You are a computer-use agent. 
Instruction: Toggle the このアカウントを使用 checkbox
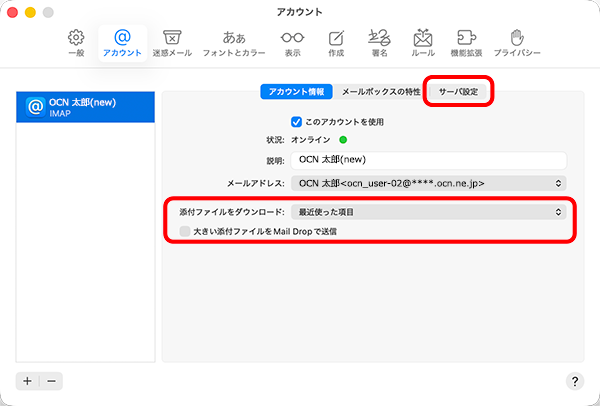[296, 122]
